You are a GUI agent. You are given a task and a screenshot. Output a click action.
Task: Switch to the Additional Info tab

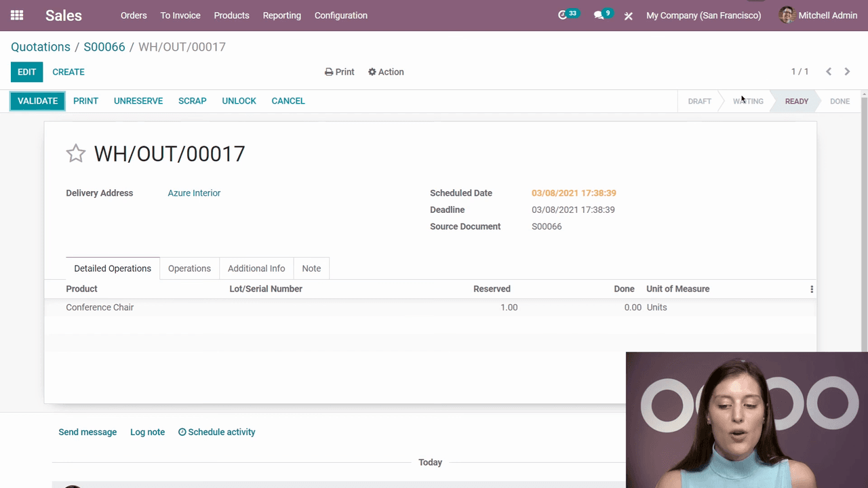pyautogui.click(x=256, y=268)
